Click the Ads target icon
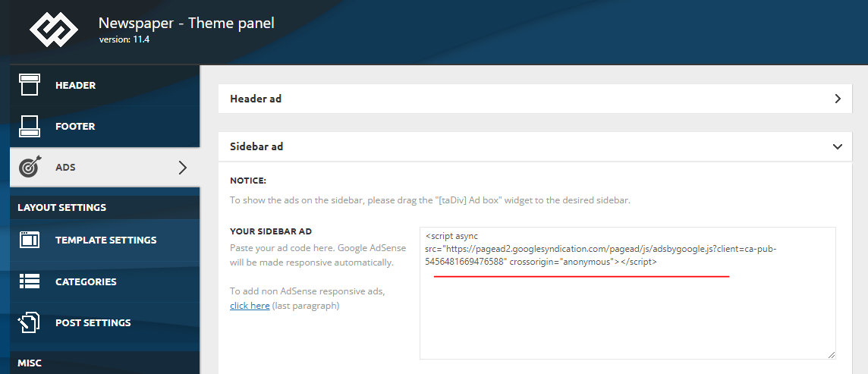This screenshot has width=868, height=374. (30, 167)
